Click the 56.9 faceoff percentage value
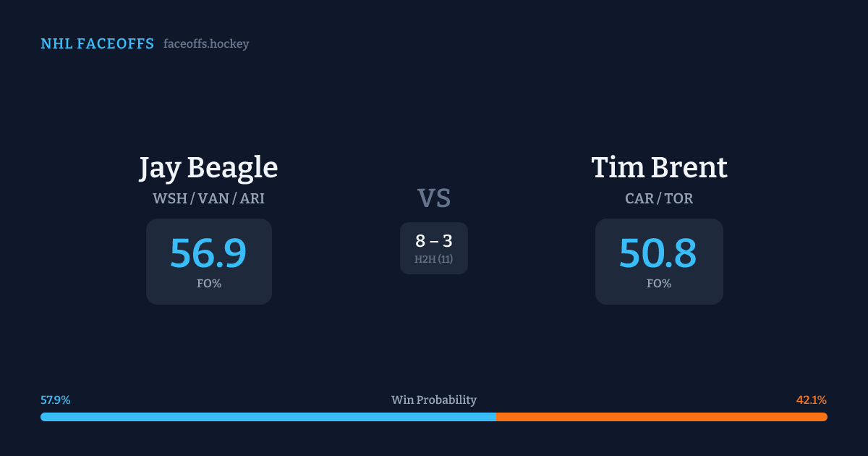This screenshot has width=868, height=456. 208,253
